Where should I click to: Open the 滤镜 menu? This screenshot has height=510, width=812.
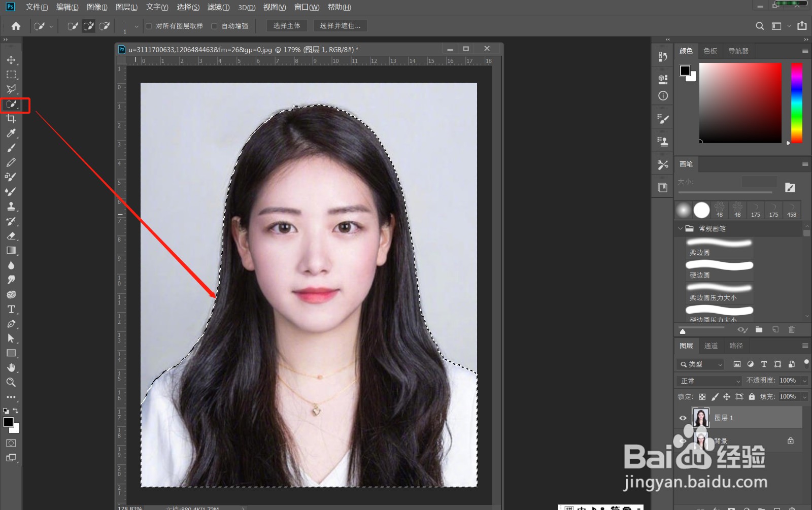[218, 7]
